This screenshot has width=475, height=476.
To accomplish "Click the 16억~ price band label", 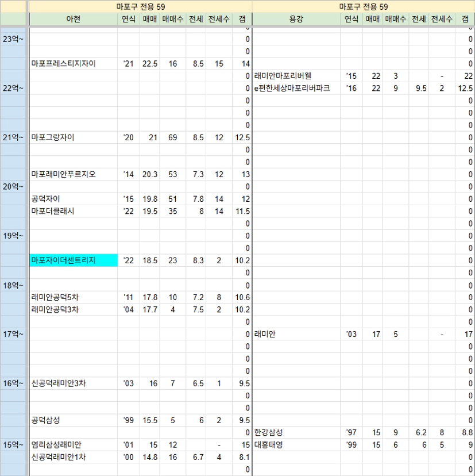I will [x=13, y=383].
